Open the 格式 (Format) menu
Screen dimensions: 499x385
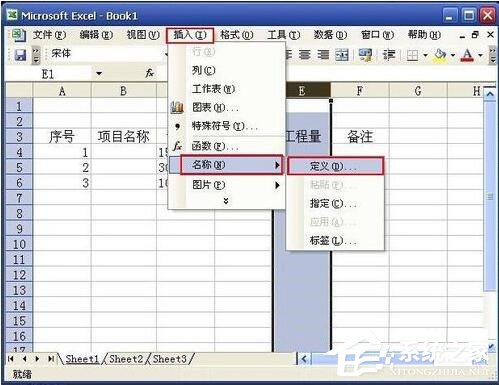[237, 35]
